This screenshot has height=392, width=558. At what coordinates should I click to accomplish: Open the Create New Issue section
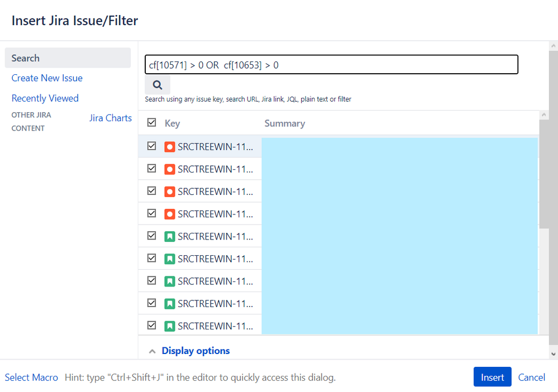point(46,78)
